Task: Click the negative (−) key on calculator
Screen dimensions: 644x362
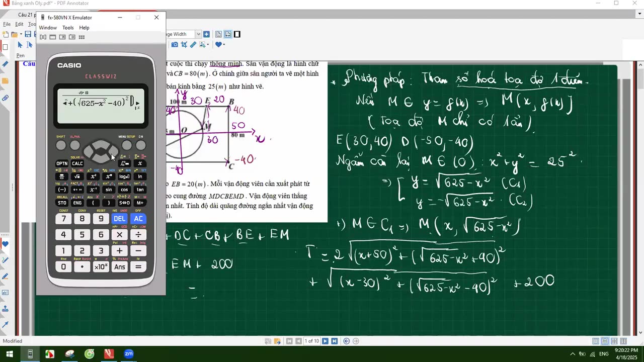Action: [x=62, y=190]
